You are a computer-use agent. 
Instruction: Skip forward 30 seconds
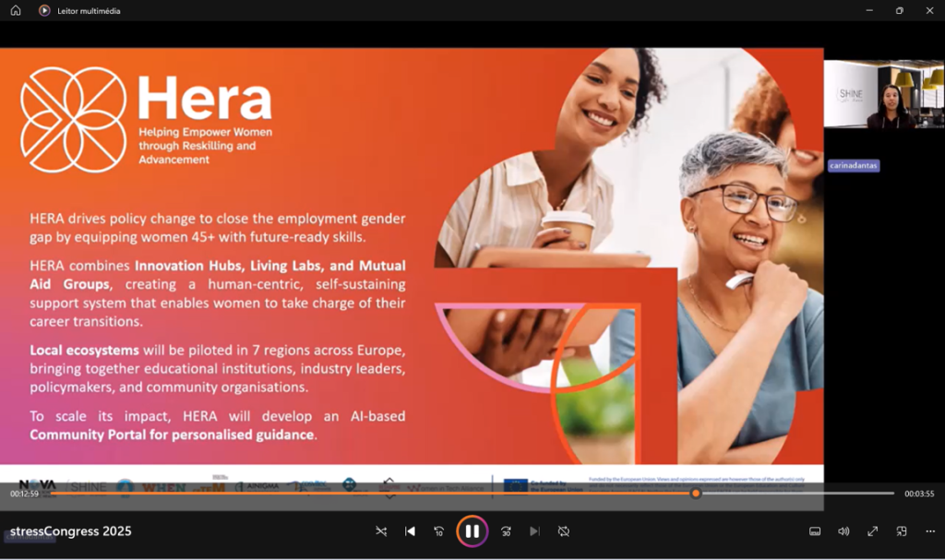[x=506, y=531]
